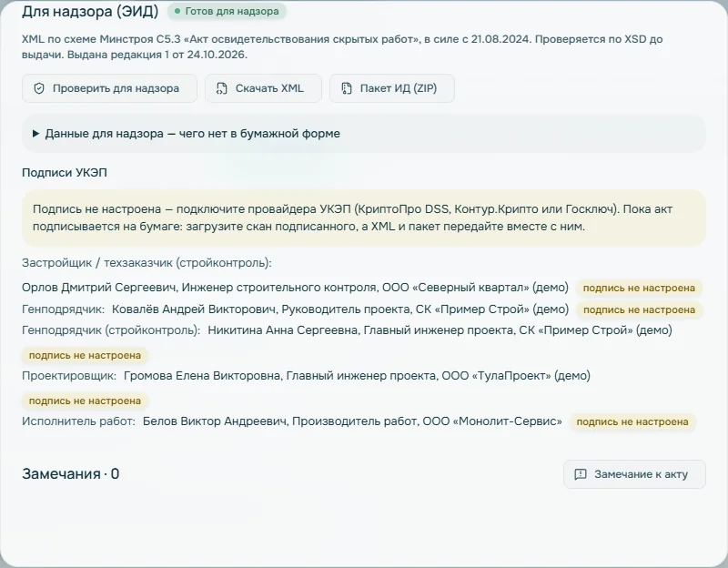Click the XML по схеме Минстроя description
728x568 pixels.
(x=342, y=47)
